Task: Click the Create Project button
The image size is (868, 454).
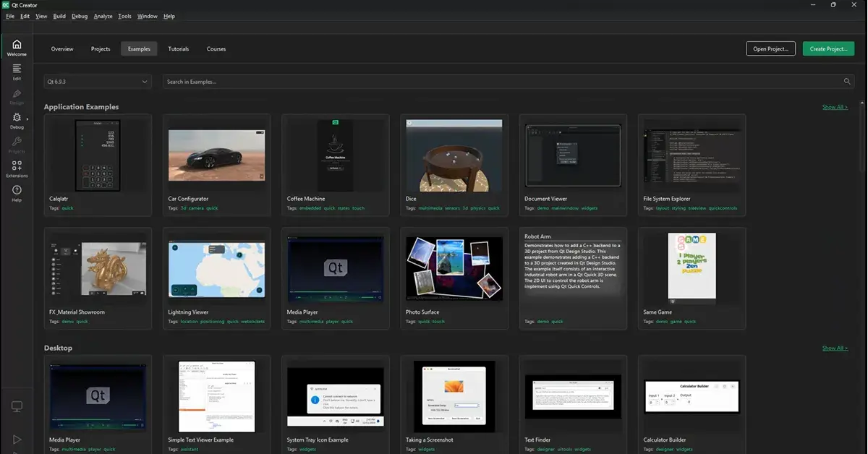Action: click(828, 49)
